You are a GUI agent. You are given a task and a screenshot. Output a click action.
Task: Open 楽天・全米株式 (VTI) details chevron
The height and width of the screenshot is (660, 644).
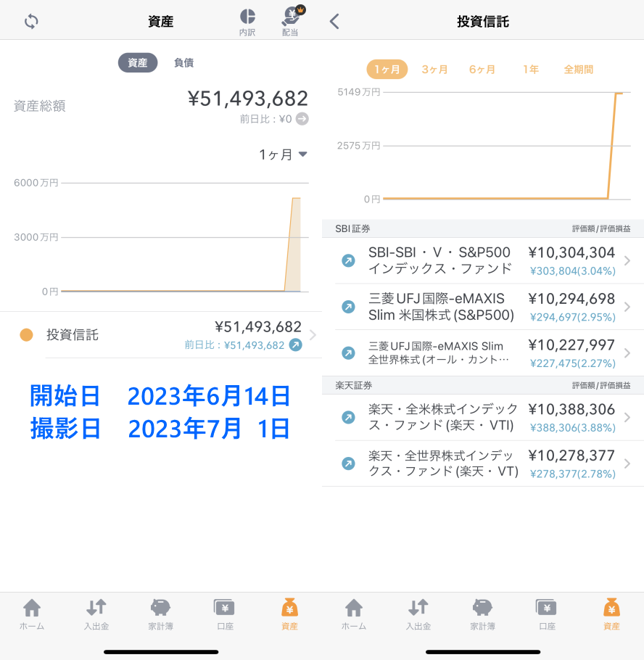[x=627, y=418]
